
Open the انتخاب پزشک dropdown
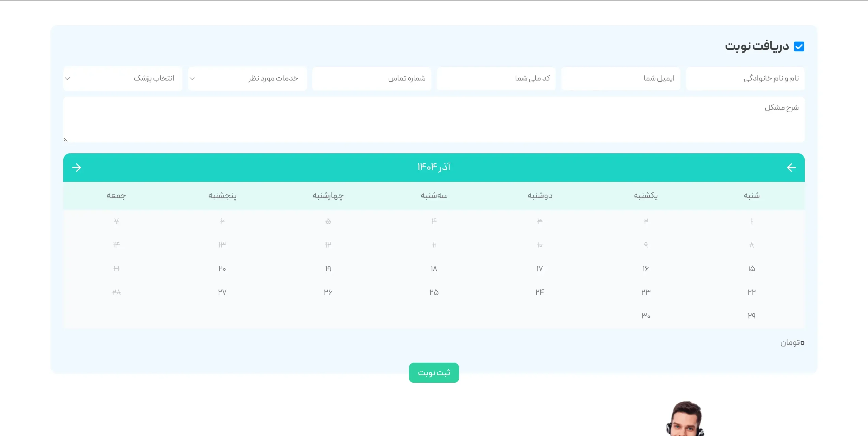123,78
